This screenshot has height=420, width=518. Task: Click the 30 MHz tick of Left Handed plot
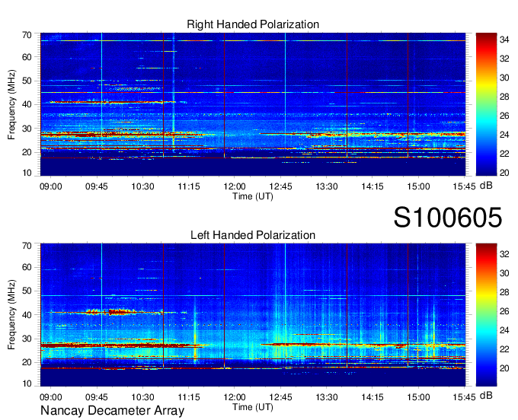[x=27, y=339]
